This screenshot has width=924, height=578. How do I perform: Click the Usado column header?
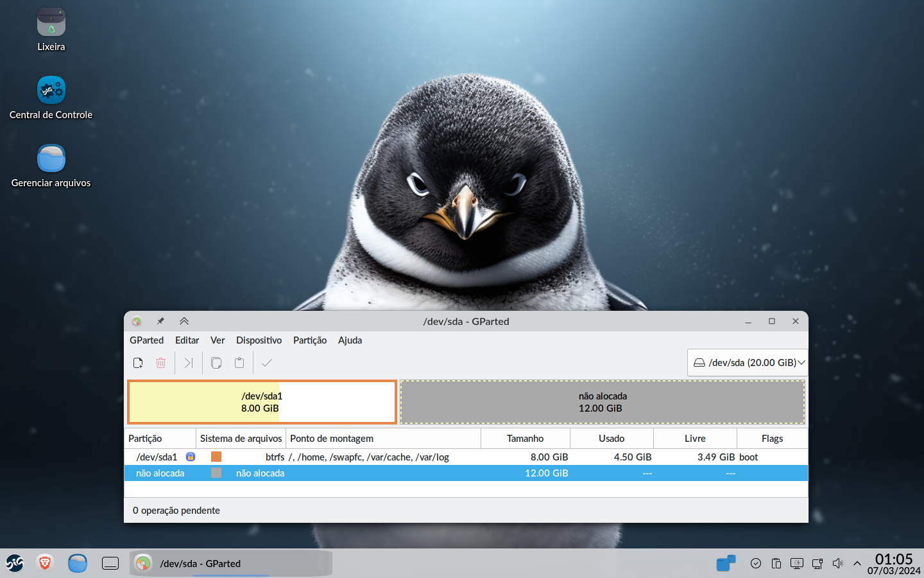[x=612, y=439]
